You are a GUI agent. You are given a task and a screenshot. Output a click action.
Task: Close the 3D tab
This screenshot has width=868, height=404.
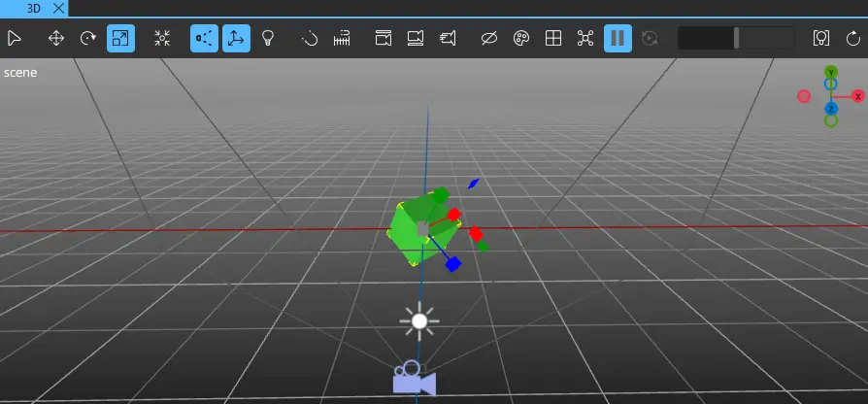pos(57,8)
